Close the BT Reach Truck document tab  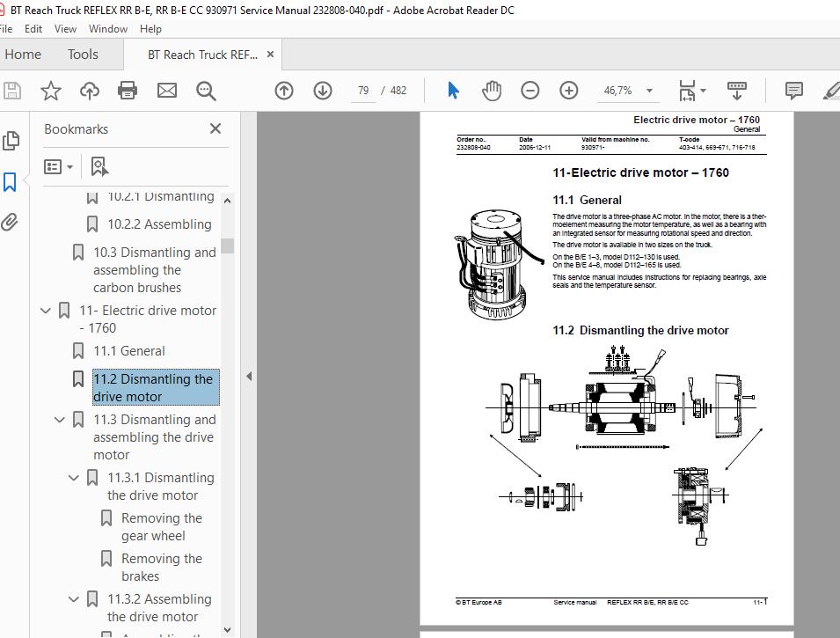pos(271,55)
